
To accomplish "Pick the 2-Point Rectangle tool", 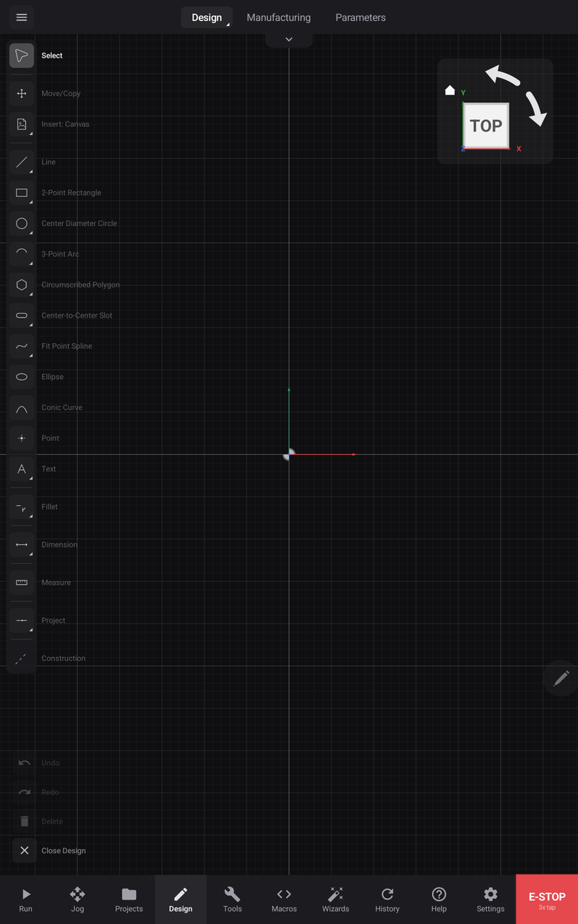I will [22, 193].
